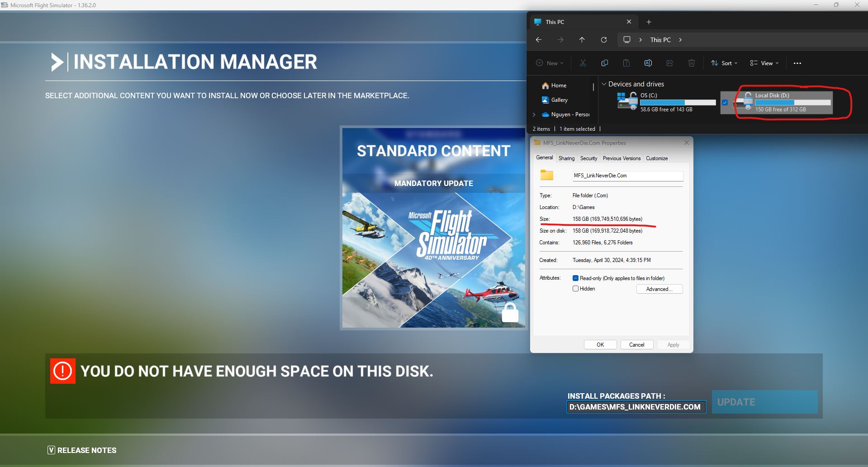Click the OS (C:) drive usage bar
This screenshot has height=467, width=868.
pyautogui.click(x=678, y=102)
